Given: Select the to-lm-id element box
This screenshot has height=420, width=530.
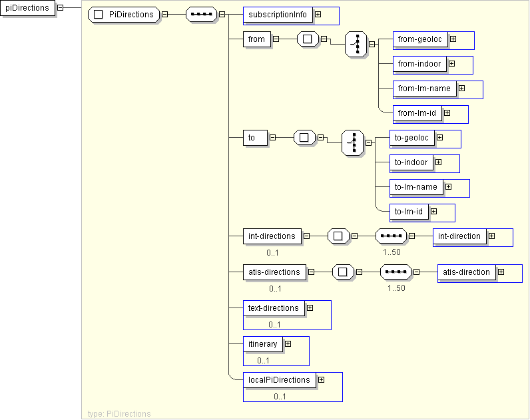Looking at the screenshot, I should (x=409, y=212).
